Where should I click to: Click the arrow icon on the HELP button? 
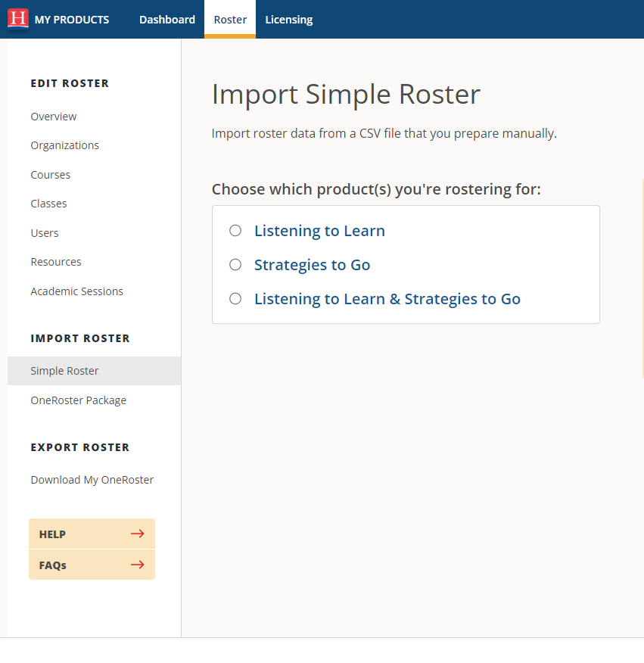[x=136, y=534]
